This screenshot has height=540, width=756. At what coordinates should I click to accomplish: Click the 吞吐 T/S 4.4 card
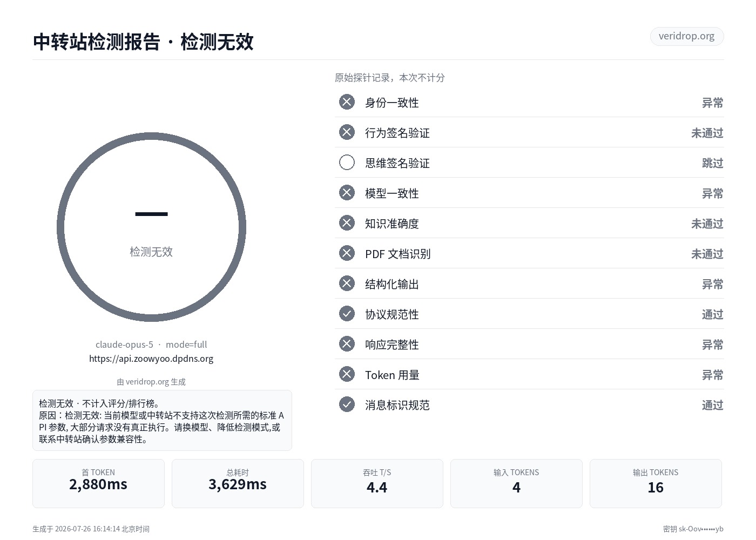pos(377,483)
